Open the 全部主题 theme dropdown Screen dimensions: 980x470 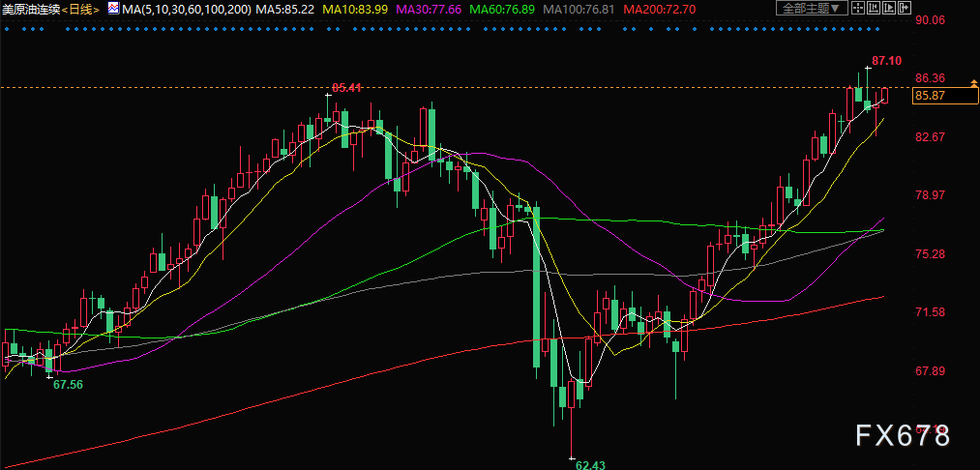[x=813, y=8]
